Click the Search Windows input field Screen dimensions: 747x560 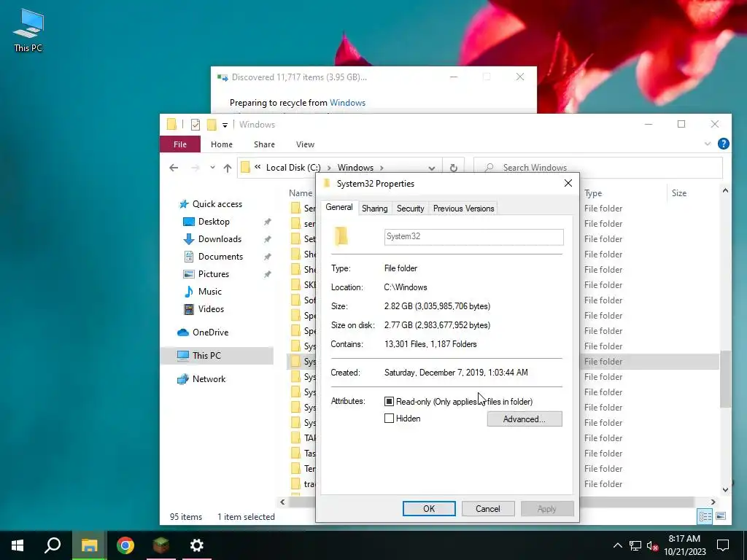598,168
